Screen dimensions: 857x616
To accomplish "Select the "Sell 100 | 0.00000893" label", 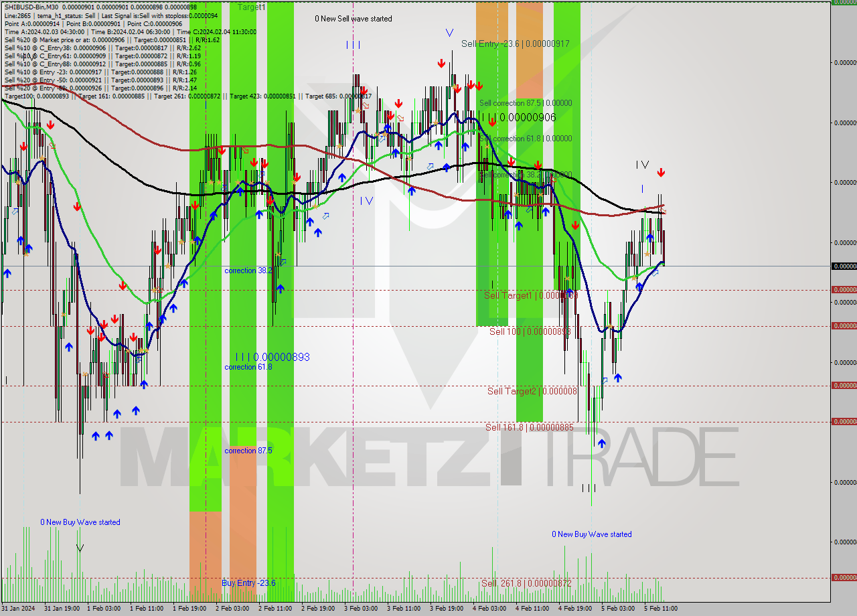I will click(530, 331).
